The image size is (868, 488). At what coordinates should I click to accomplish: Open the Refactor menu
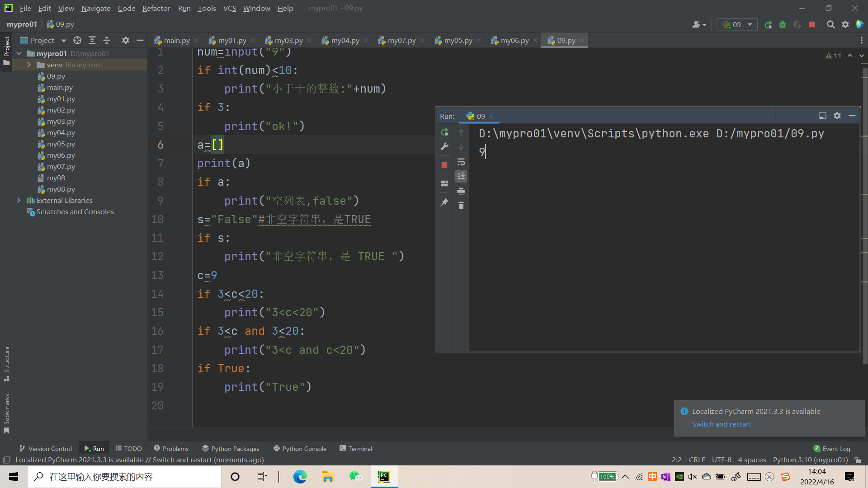click(156, 8)
